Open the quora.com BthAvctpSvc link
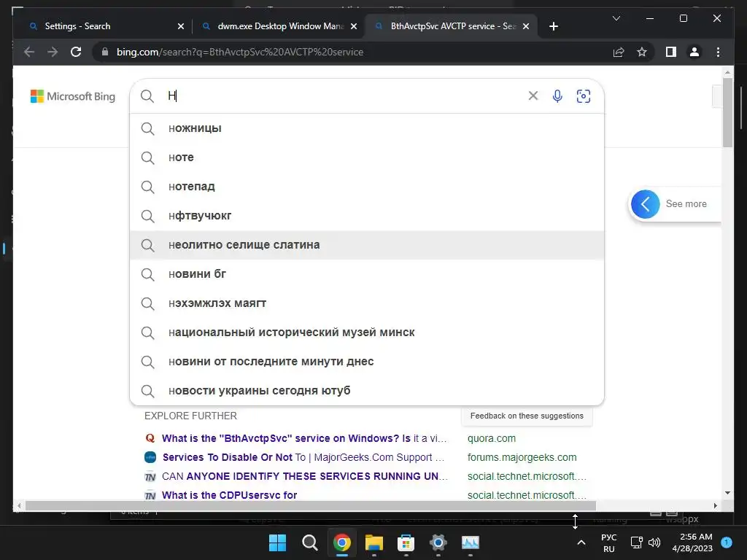Screen dimensions: 747x560 point(304,438)
